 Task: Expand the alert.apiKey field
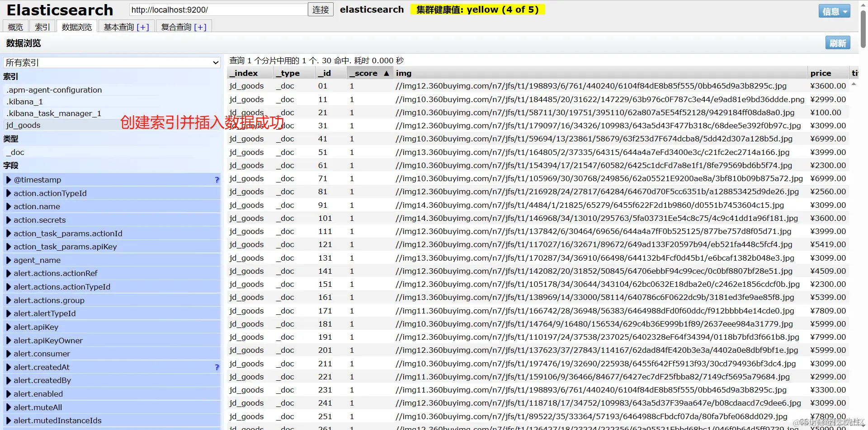point(9,327)
